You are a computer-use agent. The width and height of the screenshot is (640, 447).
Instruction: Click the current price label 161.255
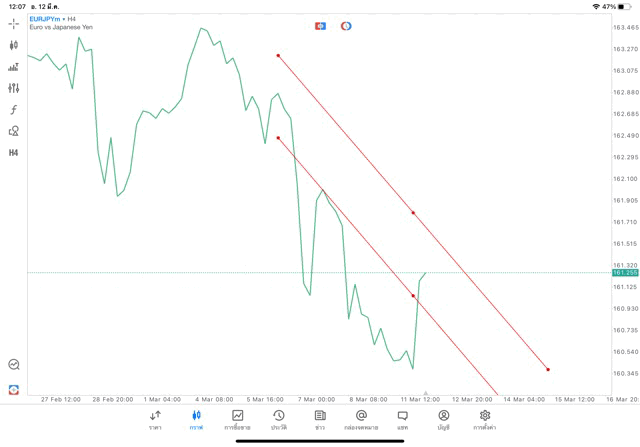[625, 272]
